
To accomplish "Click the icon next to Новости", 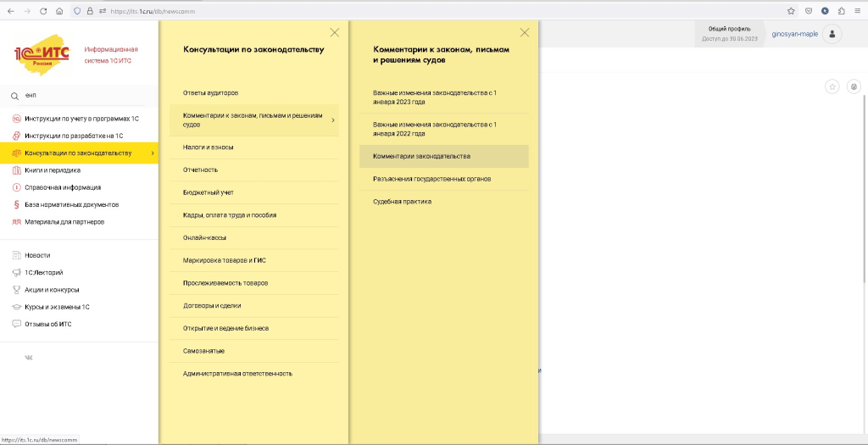I will (x=17, y=255).
